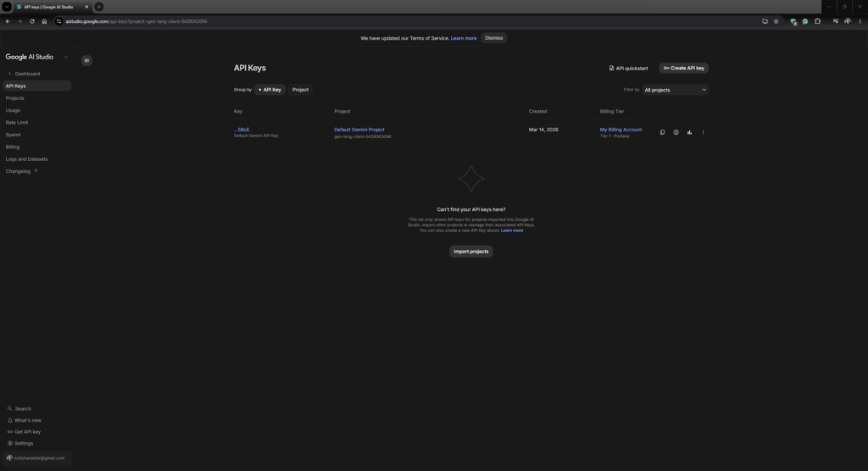Dismiss the Terms of Service banner

coord(494,38)
